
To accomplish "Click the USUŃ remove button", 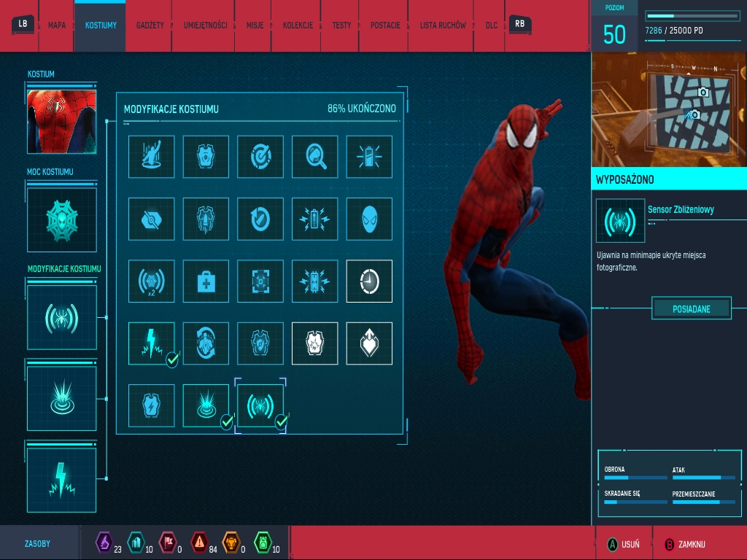I will [x=624, y=544].
